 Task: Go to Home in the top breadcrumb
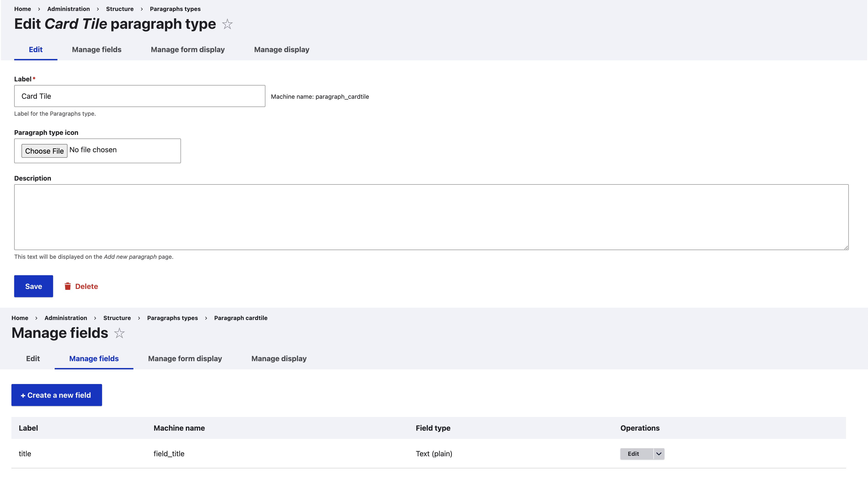[23, 9]
